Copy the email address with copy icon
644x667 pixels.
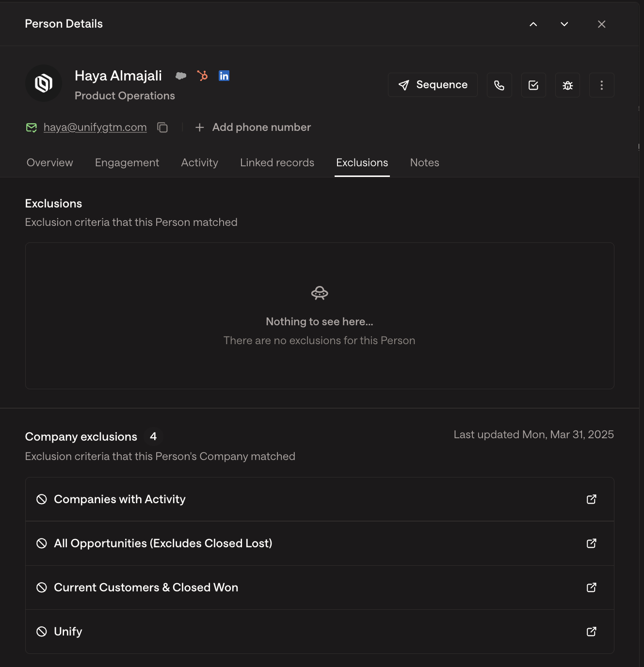pos(162,127)
